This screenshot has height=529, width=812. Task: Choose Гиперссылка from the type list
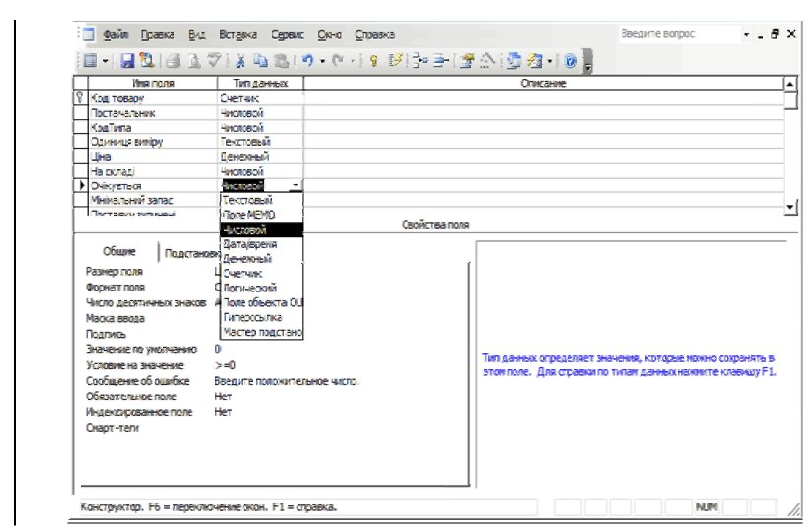[262, 317]
